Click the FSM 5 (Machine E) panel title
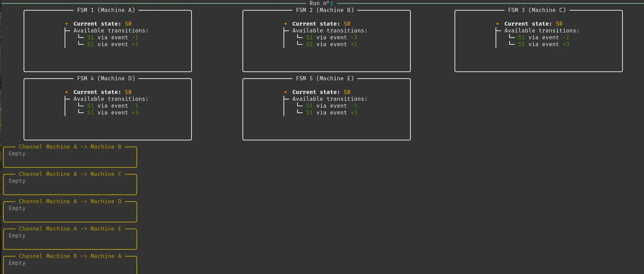Viewport: 644px width, 274px height. tap(325, 79)
